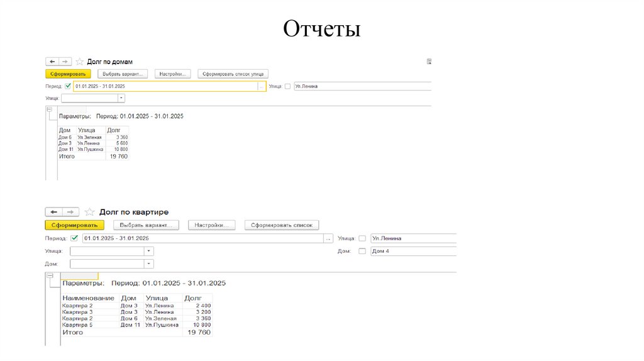Screen dimensions: 644x361
Task: Collapse the Долг по квартире report group
Action: tap(50, 275)
